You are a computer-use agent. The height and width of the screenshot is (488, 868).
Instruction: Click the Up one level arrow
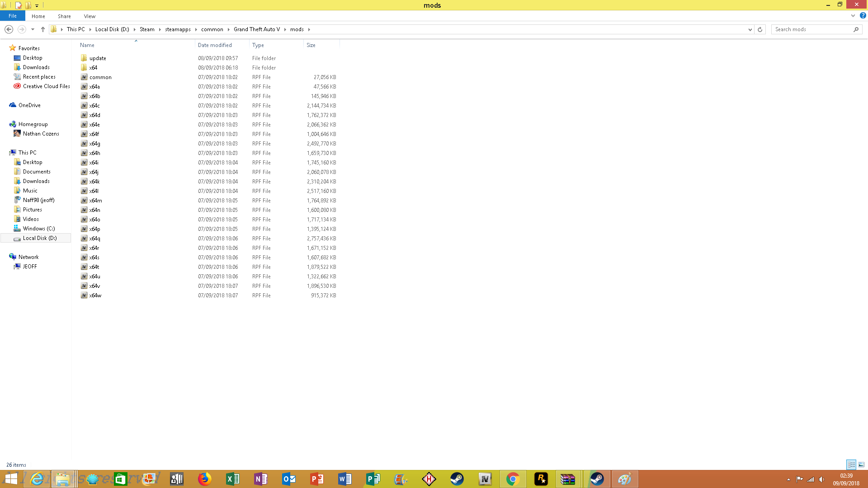pos(43,29)
